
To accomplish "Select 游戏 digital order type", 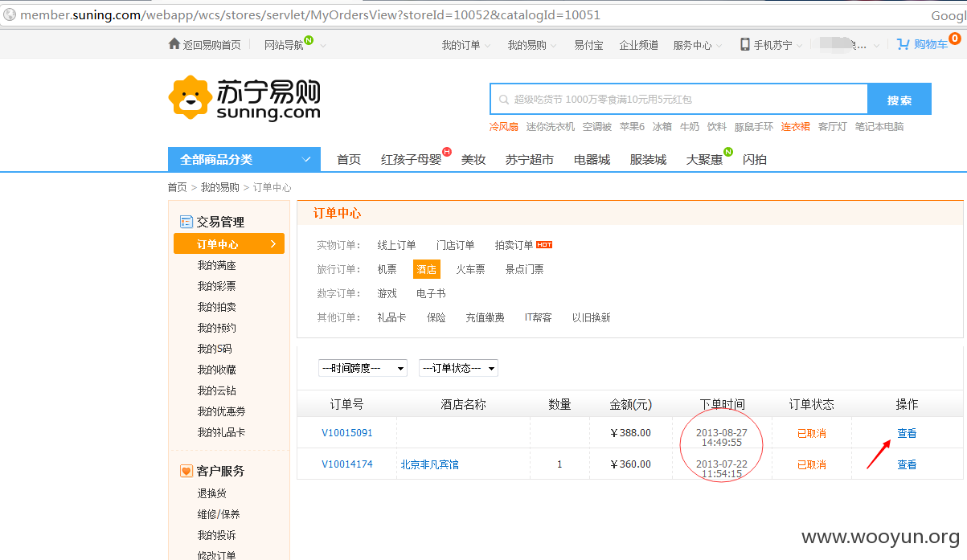I will click(387, 293).
